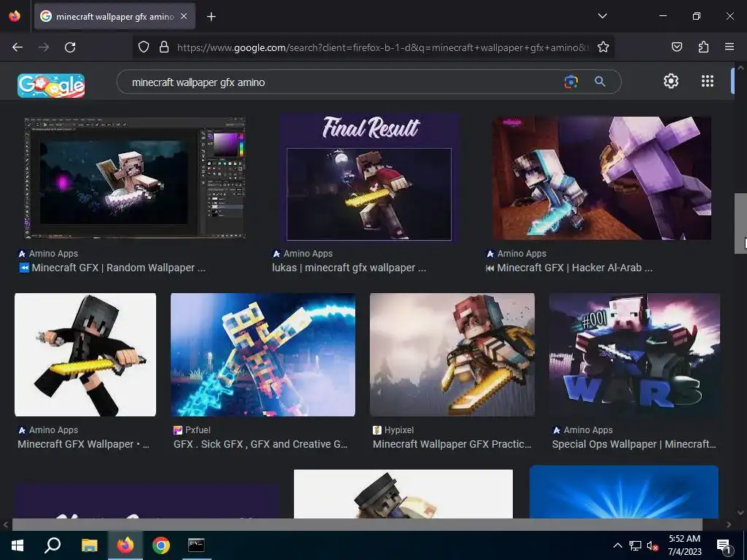This screenshot has height=560, width=747.
Task: Open Command Prompt window from the taskbar
Action: click(196, 545)
